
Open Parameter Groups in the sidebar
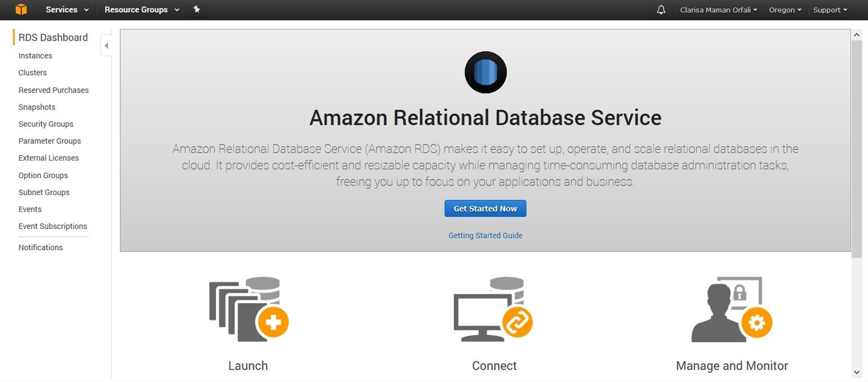[50, 141]
